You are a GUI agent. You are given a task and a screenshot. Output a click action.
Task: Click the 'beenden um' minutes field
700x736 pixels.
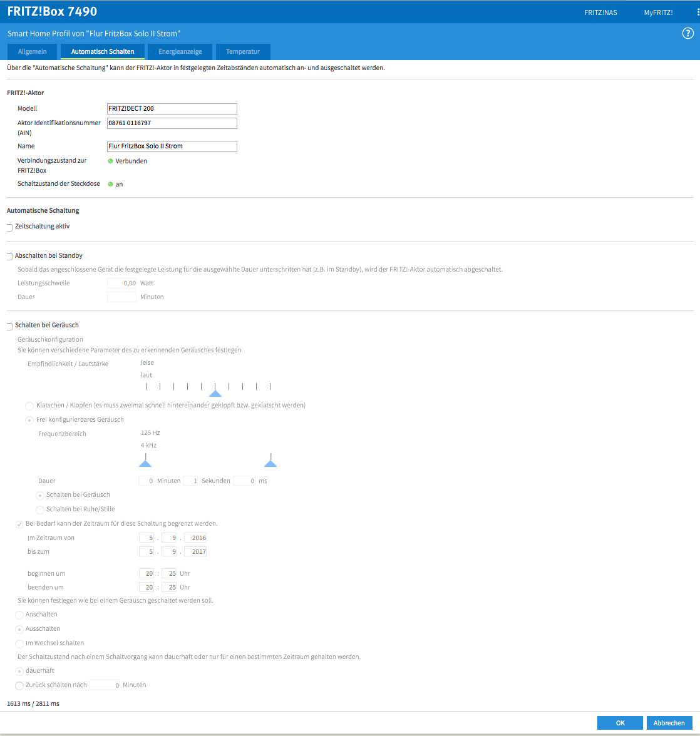[x=169, y=587]
